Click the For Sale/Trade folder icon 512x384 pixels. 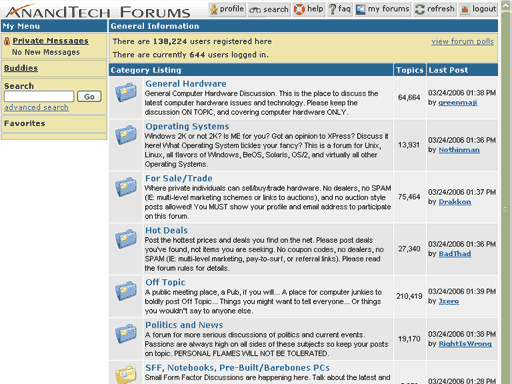pyautogui.click(x=126, y=187)
